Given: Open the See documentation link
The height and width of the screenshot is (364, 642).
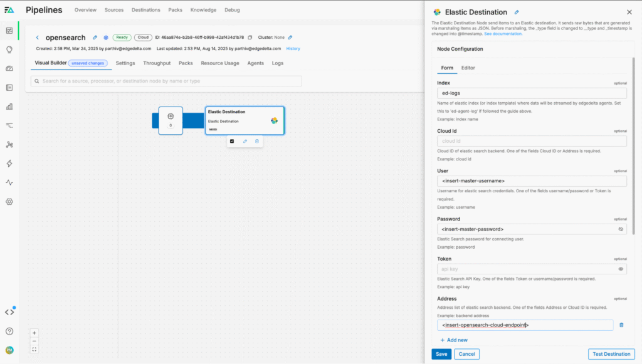Looking at the screenshot, I should click(x=503, y=34).
